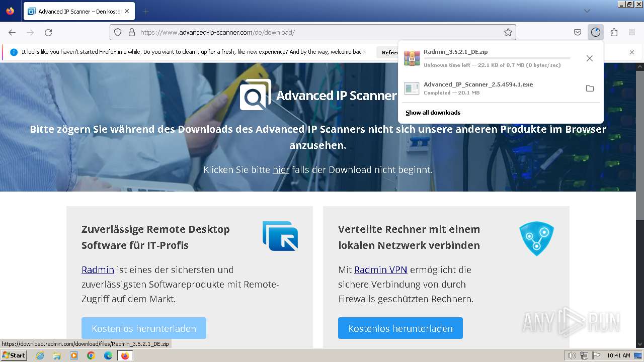Viewport: 644px width, 362px height.
Task: Click the Advanced IP Scanner logo
Action: tap(318, 95)
